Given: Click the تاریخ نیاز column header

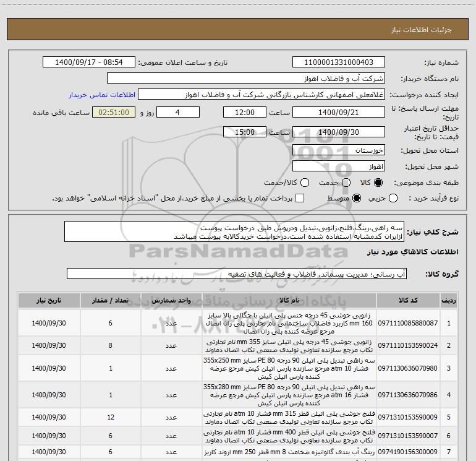Looking at the screenshot, I should 49,301.
